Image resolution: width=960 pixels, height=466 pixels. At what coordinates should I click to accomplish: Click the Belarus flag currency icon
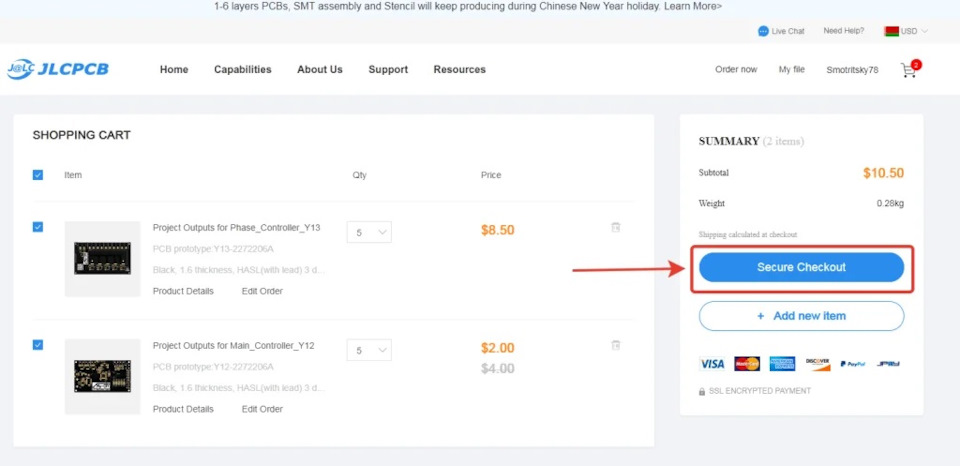[891, 31]
